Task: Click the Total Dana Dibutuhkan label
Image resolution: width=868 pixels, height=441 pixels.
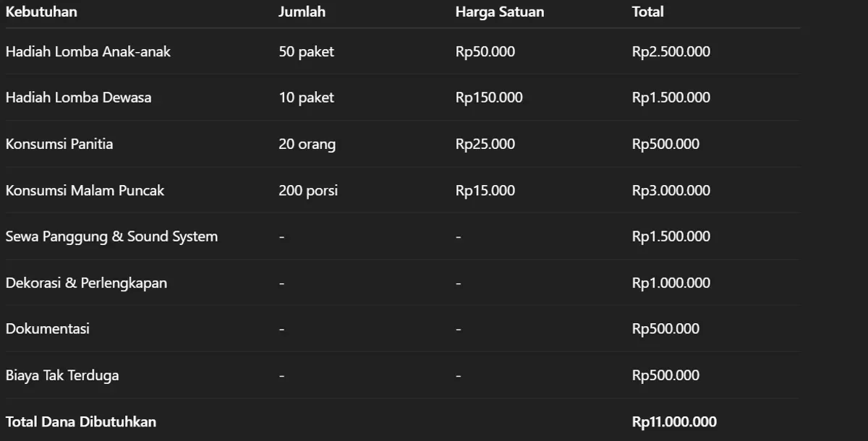Action: (81, 421)
